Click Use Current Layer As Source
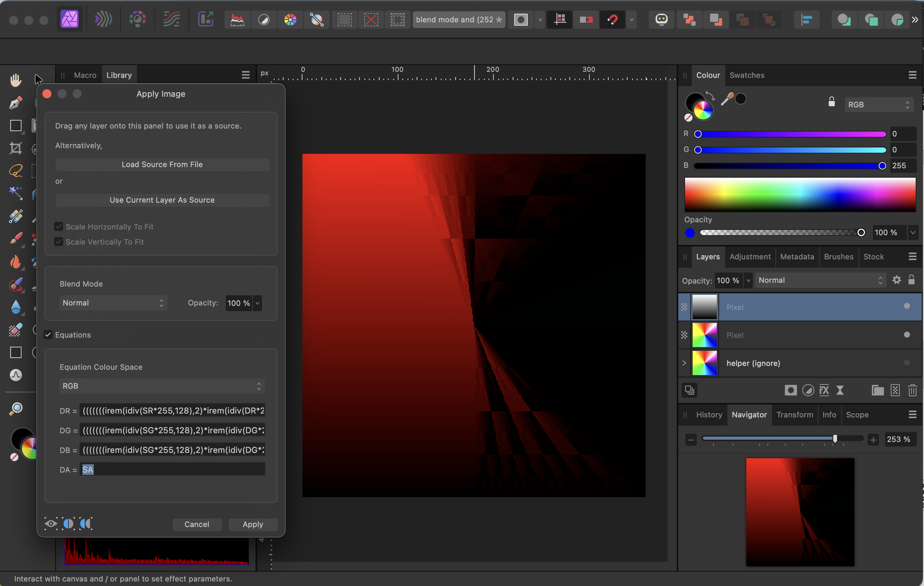924x586 pixels. (161, 200)
